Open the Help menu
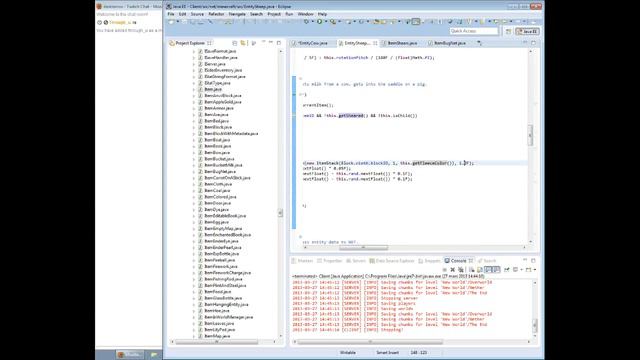 coord(322,14)
